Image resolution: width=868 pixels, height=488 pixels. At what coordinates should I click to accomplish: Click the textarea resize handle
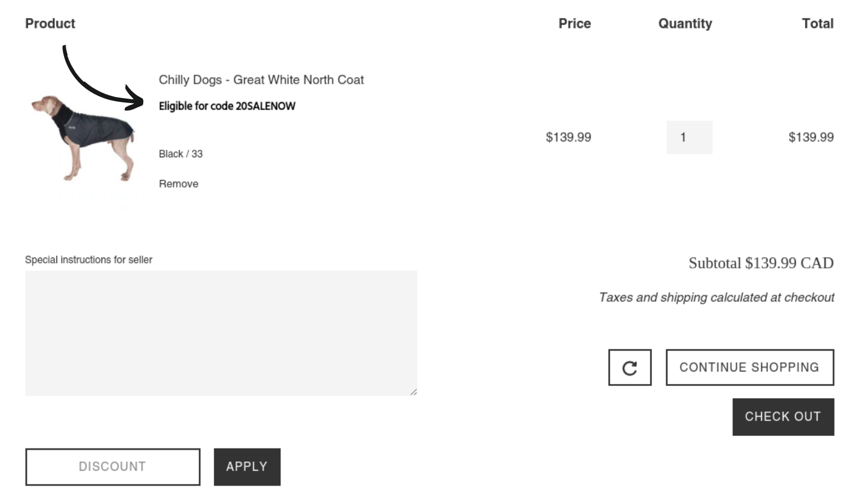414,391
